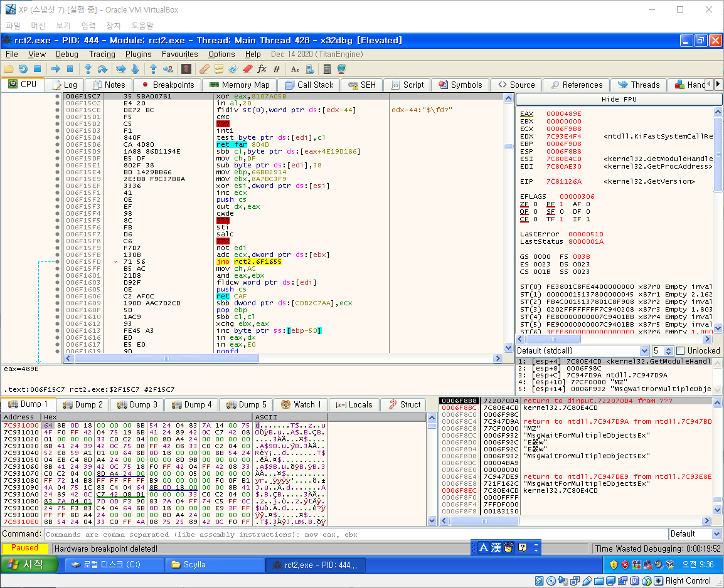Screen dimensions: 724x588
Task: Execute till return using the up-arrow icon
Action: pyautogui.click(x=153, y=69)
